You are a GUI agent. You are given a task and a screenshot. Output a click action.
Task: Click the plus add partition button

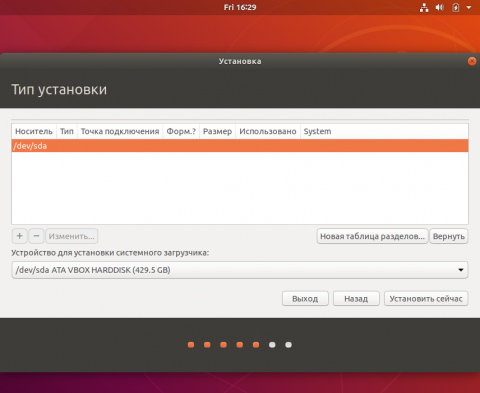pos(20,236)
